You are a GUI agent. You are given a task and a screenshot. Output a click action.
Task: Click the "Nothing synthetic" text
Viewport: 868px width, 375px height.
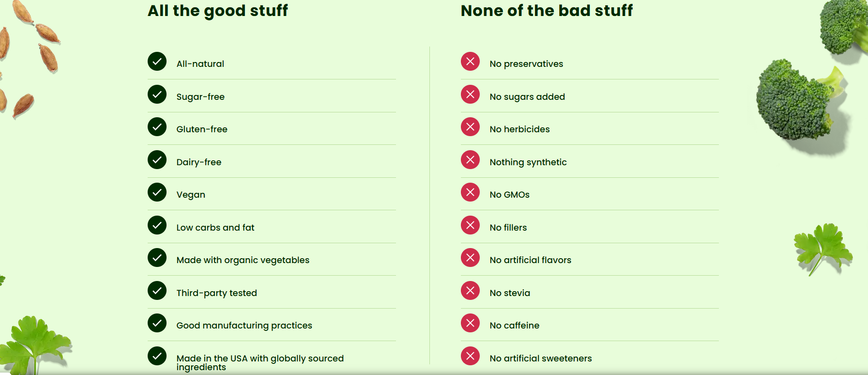click(x=528, y=162)
